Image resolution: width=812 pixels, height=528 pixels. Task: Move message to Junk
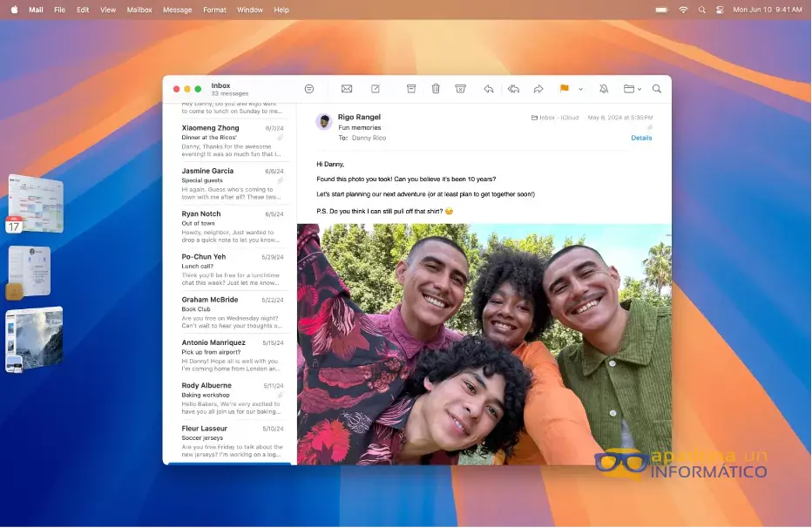click(460, 89)
